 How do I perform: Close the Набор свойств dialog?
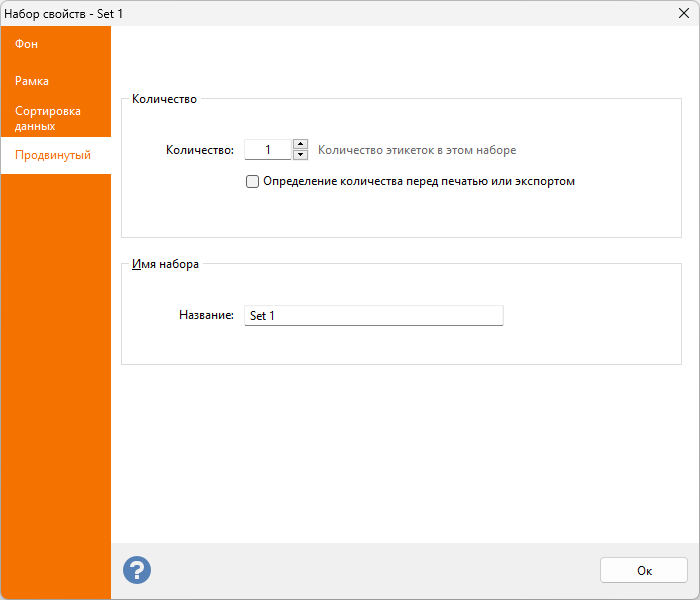(683, 13)
